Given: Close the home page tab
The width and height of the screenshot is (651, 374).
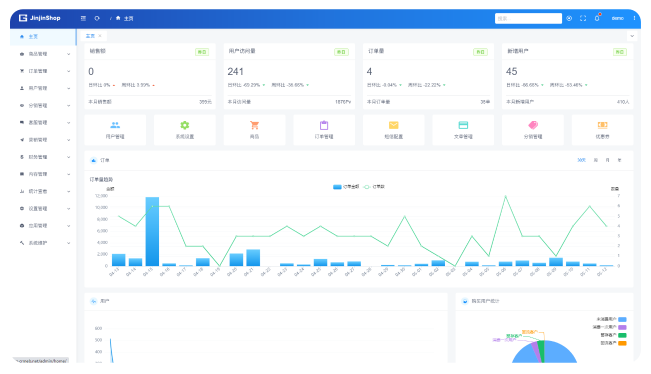Looking at the screenshot, I should (x=100, y=36).
